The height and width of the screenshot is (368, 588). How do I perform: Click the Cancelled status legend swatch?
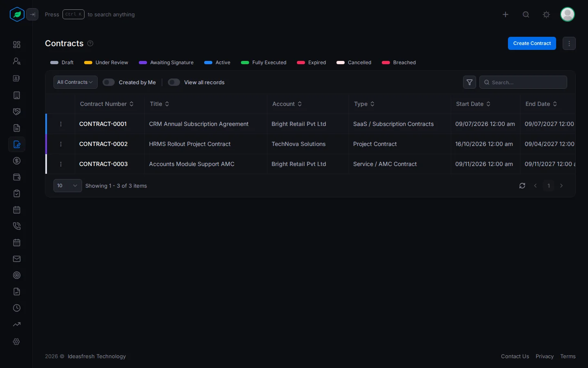341,63
